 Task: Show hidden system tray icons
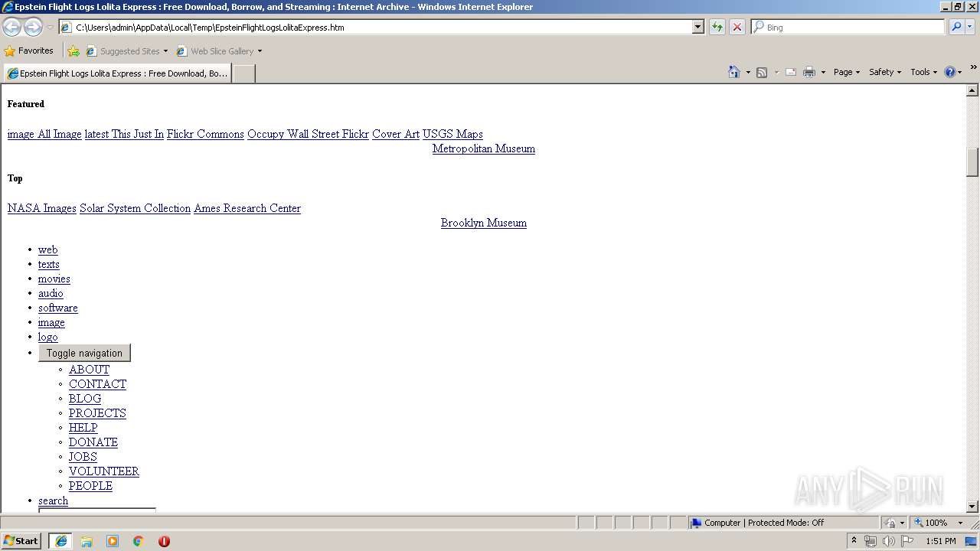(x=854, y=540)
